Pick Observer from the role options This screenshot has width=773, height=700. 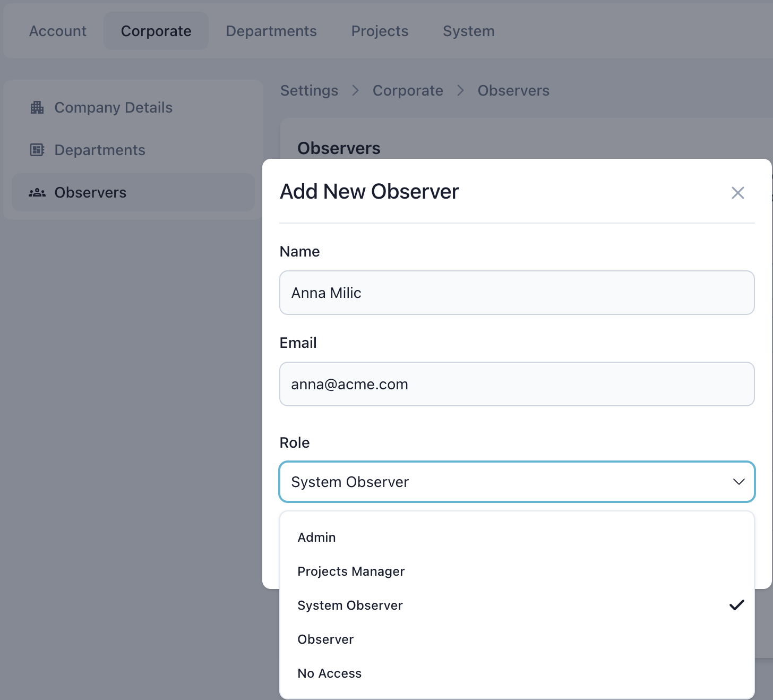(325, 639)
